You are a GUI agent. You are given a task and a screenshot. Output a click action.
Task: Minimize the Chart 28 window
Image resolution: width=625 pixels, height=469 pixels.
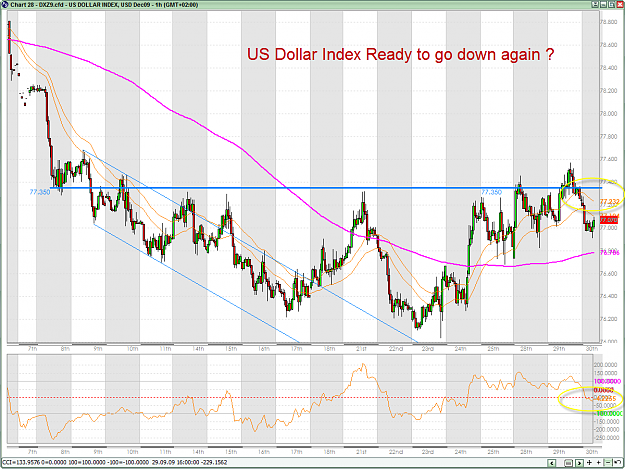pyautogui.click(x=603, y=4)
